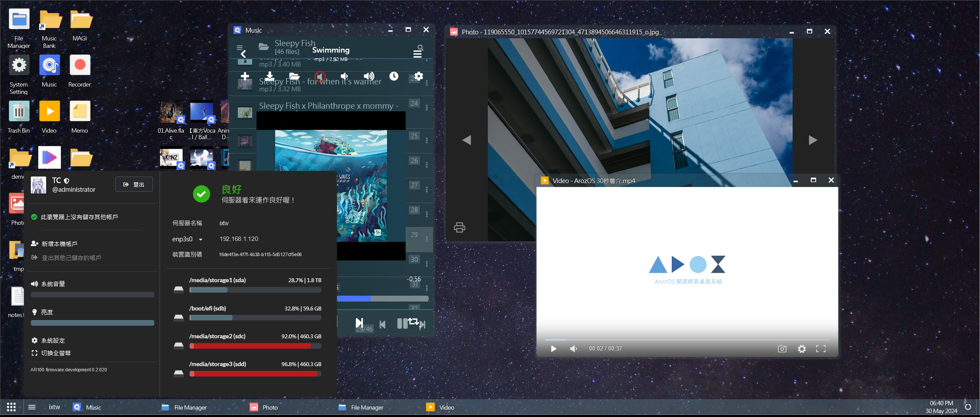
Task: Open the sleep timer clock icon in Music
Action: 393,77
